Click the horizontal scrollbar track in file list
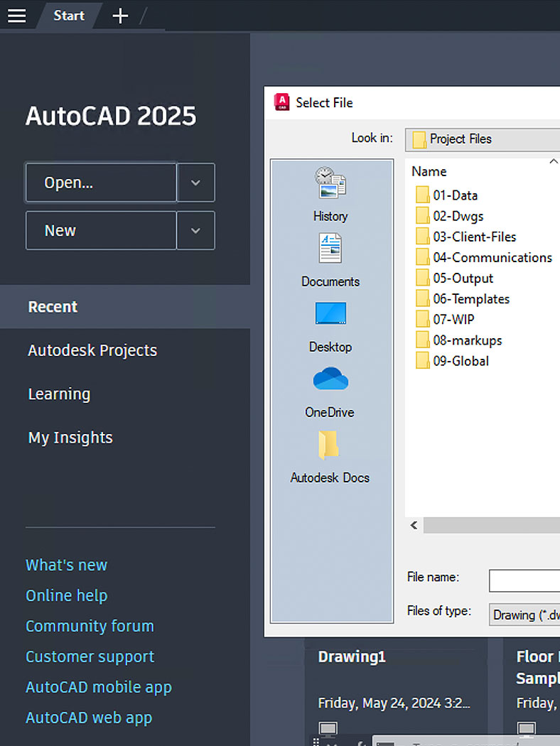The height and width of the screenshot is (746, 560). click(x=492, y=525)
